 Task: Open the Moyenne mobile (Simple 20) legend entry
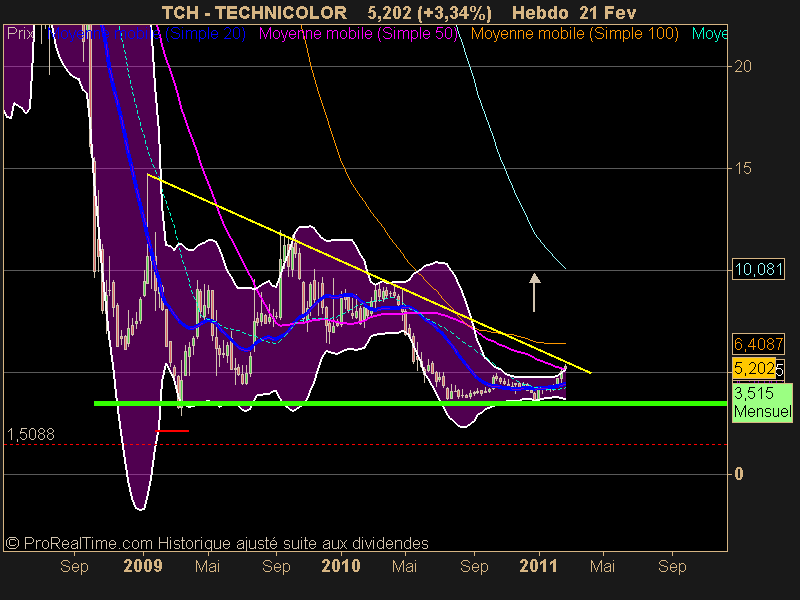[x=146, y=34]
